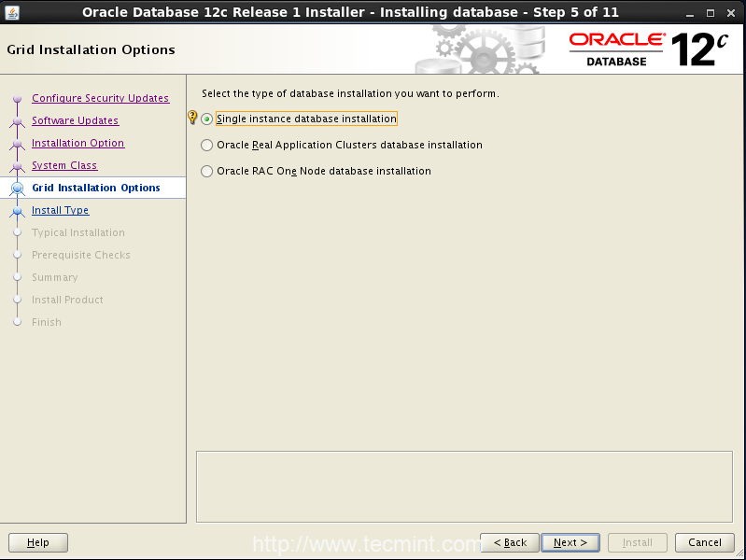
Task: Maximize the installer window
Action: coord(711,13)
